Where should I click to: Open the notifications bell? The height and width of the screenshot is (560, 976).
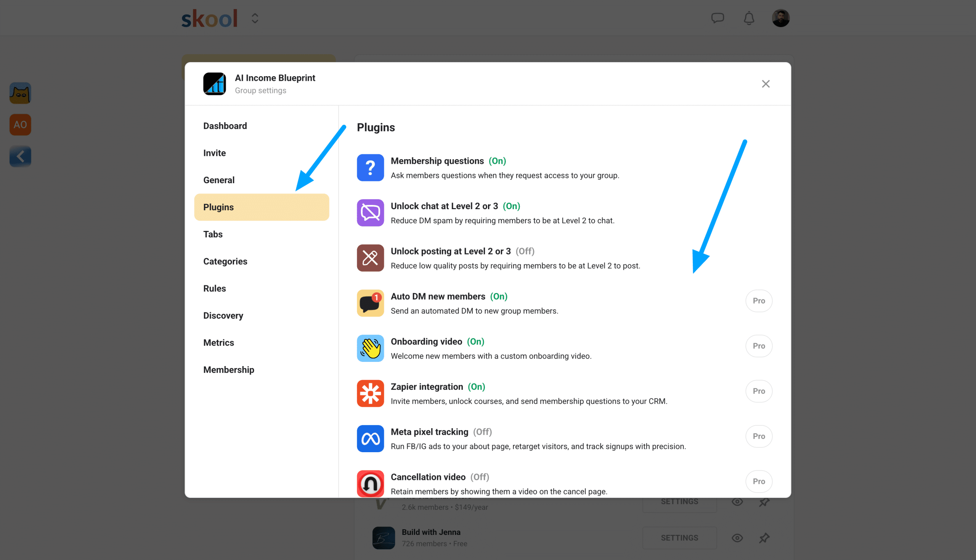coord(748,18)
